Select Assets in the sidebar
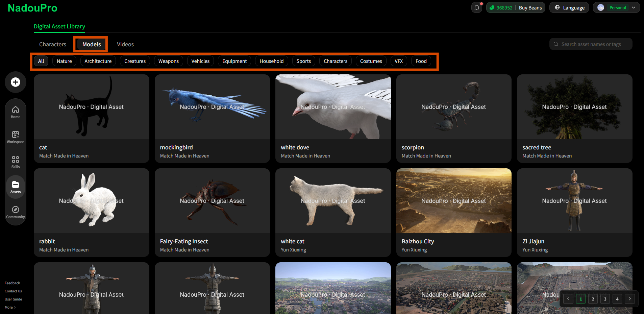The image size is (644, 314). click(x=16, y=187)
